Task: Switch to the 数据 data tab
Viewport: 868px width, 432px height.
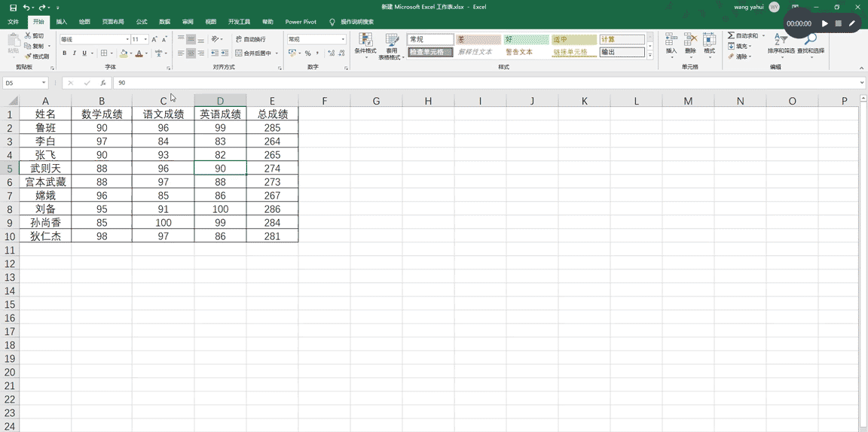Action: coord(164,22)
